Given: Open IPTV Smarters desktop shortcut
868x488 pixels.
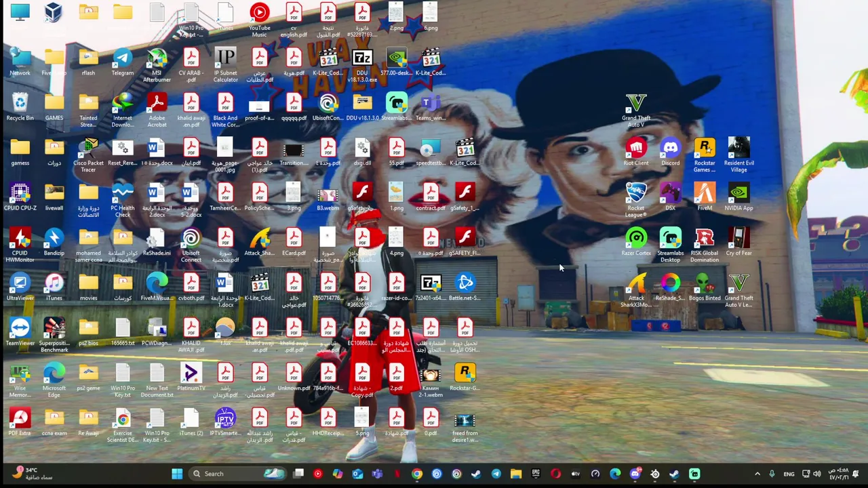Looking at the screenshot, I should [225, 423].
